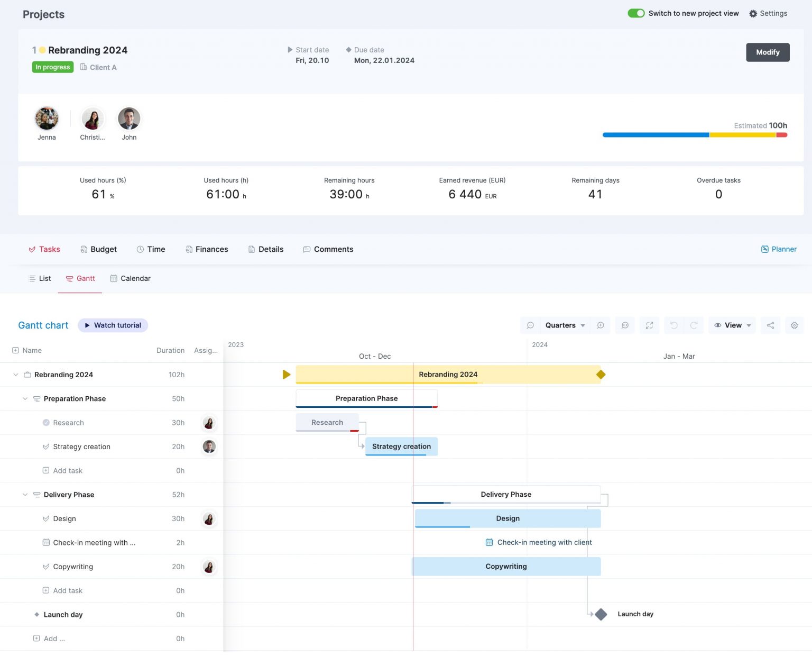812x656 pixels.
Task: Open the Watch tutorial link
Action: [x=113, y=325]
